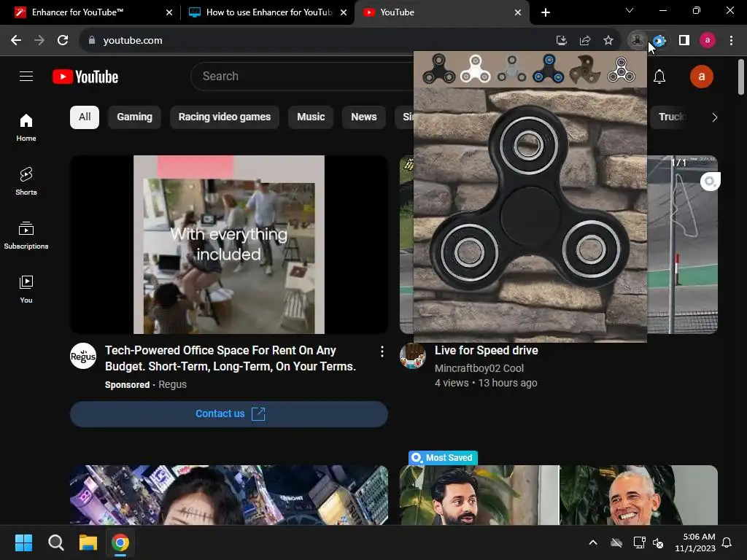
Task: Click the Contact us button
Action: (x=229, y=414)
